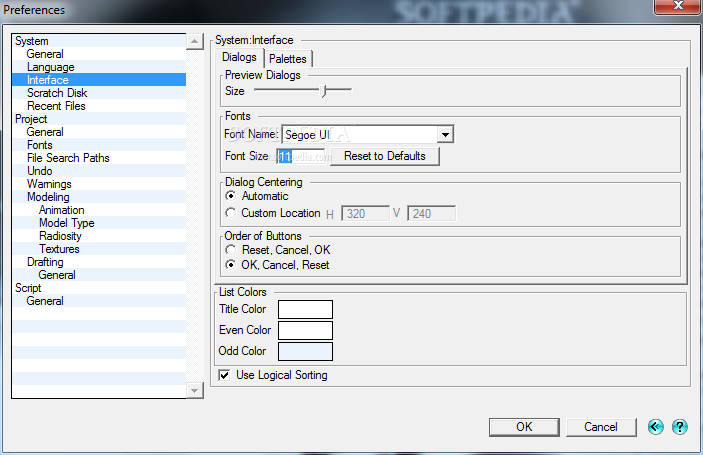Toggle Use Logical Sorting checkbox

(224, 375)
